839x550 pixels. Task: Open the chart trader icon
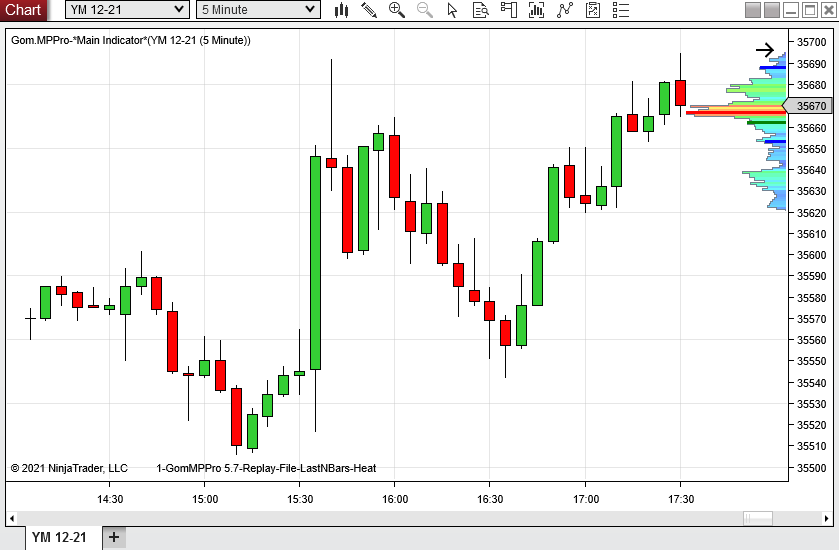coord(509,10)
